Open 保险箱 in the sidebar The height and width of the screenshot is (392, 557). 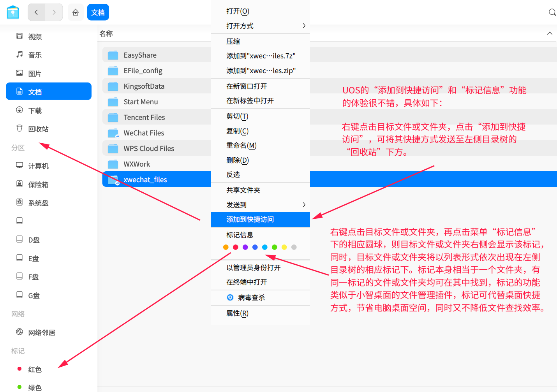(x=49, y=185)
